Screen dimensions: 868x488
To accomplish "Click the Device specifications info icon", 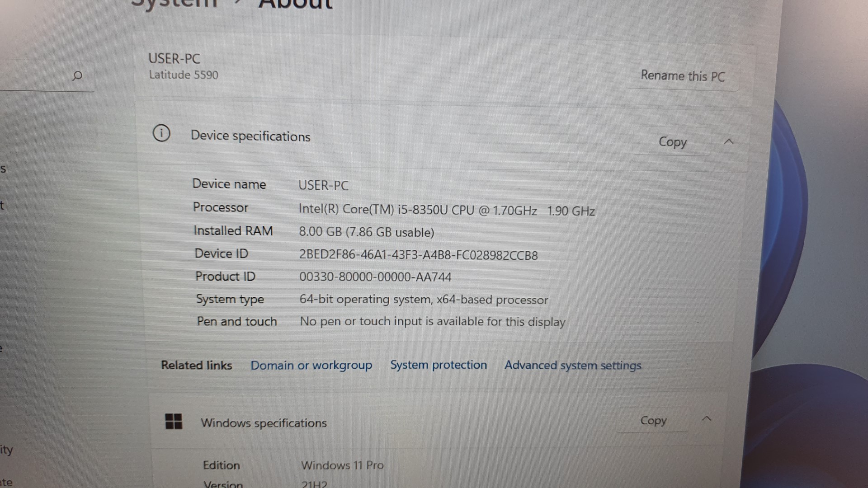I will click(161, 133).
